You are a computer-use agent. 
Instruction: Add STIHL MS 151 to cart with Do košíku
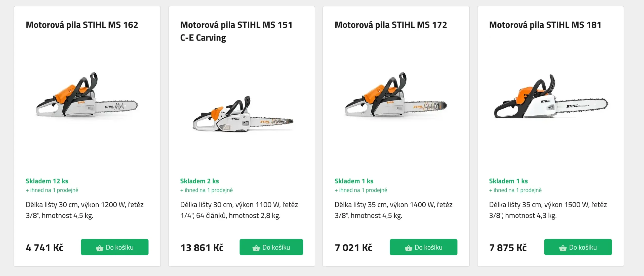[271, 247]
